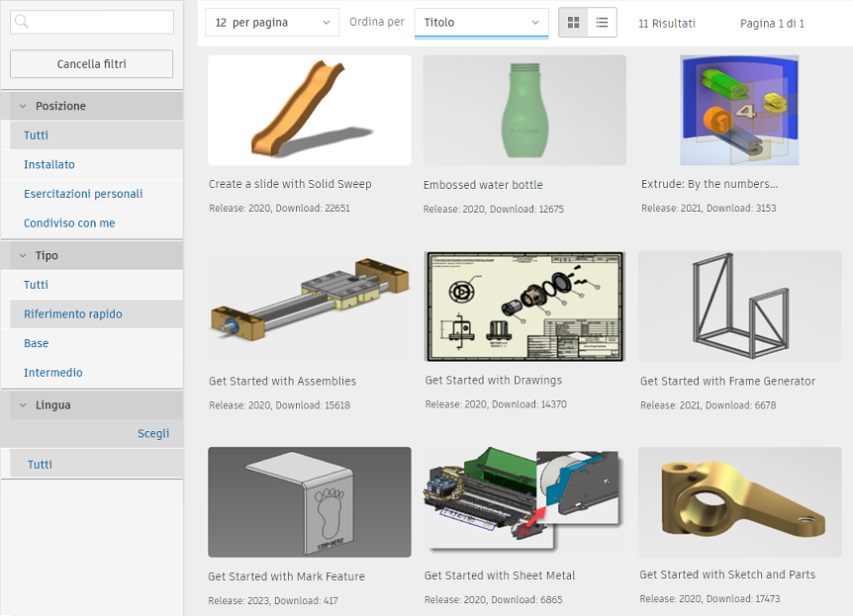Clear filters with Cancella filtri

coord(91,64)
